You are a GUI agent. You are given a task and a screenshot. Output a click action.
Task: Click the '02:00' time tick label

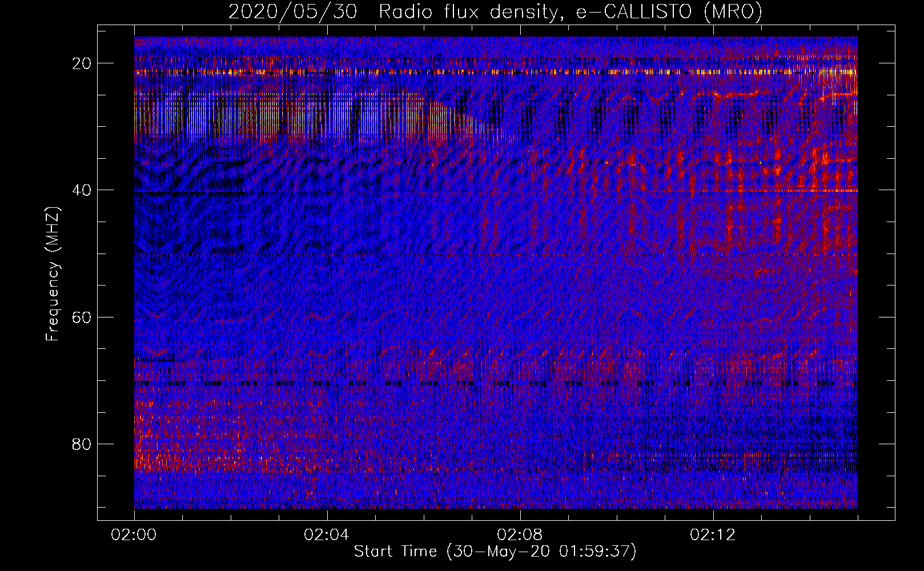(134, 535)
